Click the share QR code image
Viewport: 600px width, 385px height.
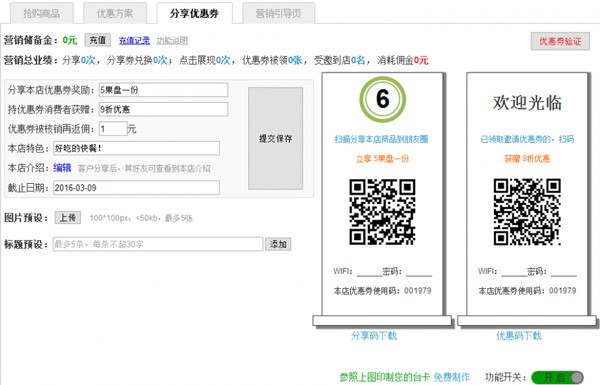tap(382, 212)
